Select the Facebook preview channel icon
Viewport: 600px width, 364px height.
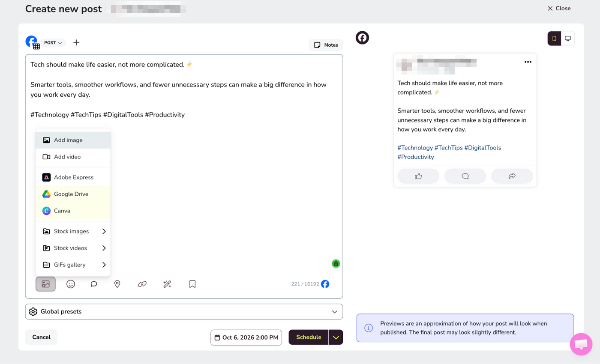(x=363, y=38)
